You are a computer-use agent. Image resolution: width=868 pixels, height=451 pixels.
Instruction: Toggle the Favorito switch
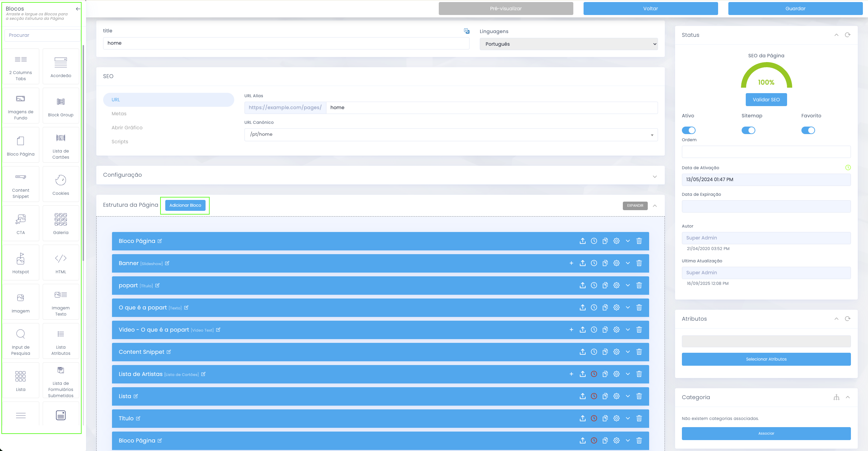pyautogui.click(x=808, y=130)
